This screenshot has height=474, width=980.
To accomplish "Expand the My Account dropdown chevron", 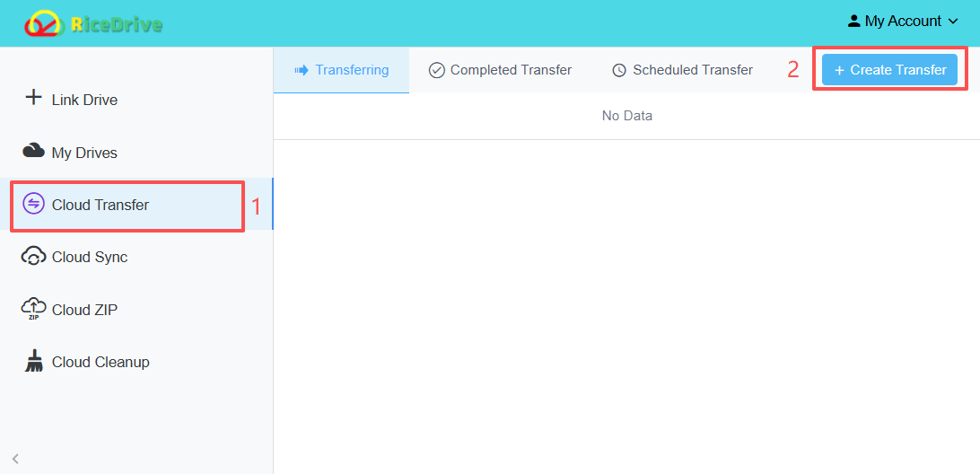I will click(x=953, y=22).
